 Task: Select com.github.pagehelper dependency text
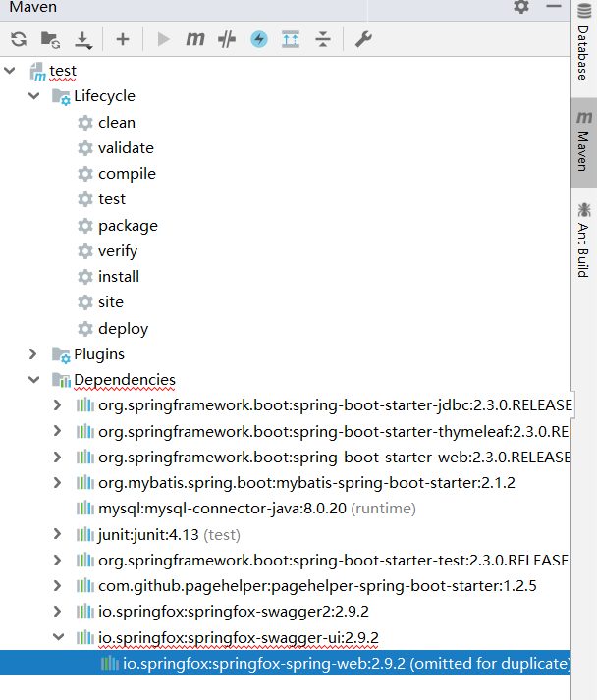(x=317, y=586)
